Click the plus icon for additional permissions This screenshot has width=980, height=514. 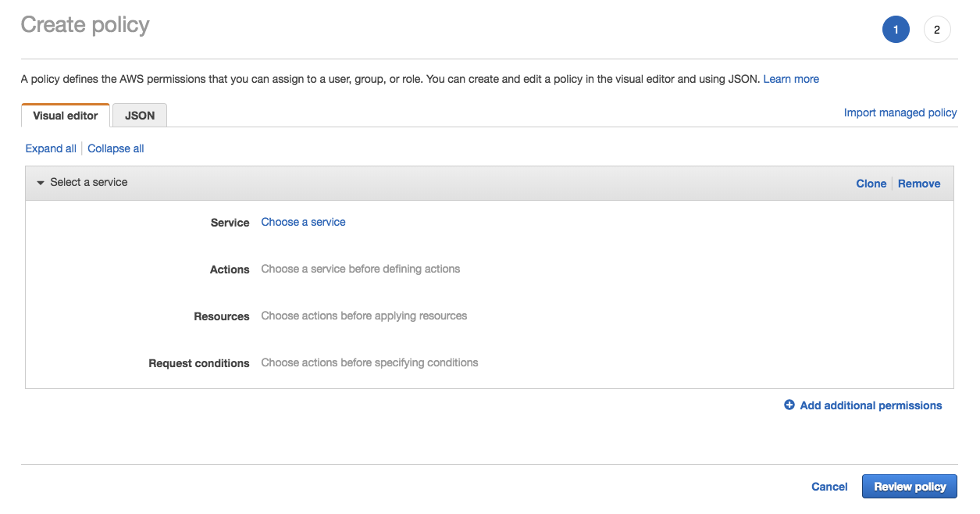pyautogui.click(x=789, y=405)
